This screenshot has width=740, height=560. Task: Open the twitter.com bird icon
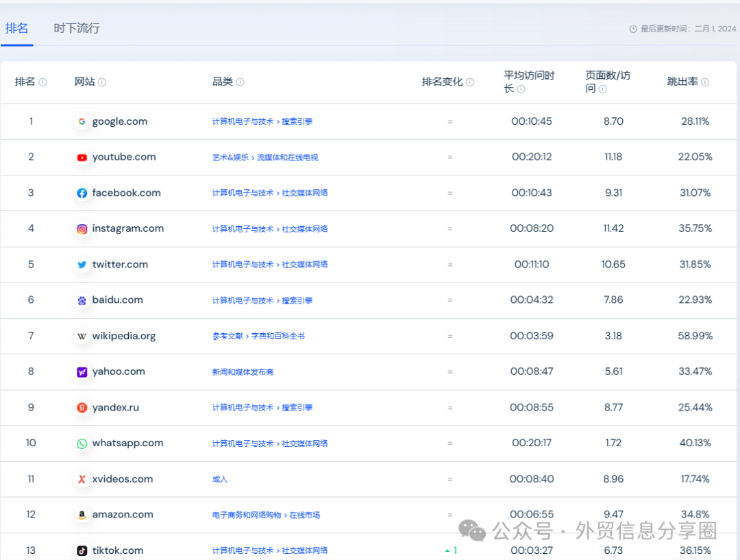pyautogui.click(x=82, y=265)
